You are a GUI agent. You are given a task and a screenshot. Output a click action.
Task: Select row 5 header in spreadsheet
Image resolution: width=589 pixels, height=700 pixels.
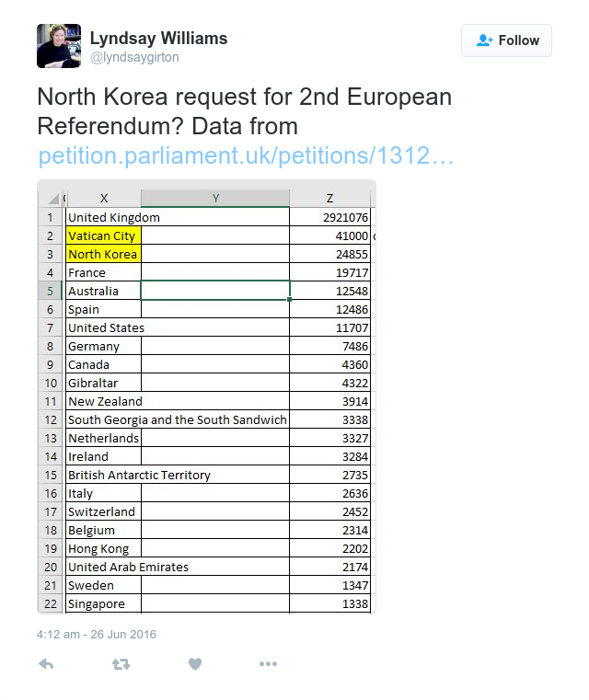point(50,291)
